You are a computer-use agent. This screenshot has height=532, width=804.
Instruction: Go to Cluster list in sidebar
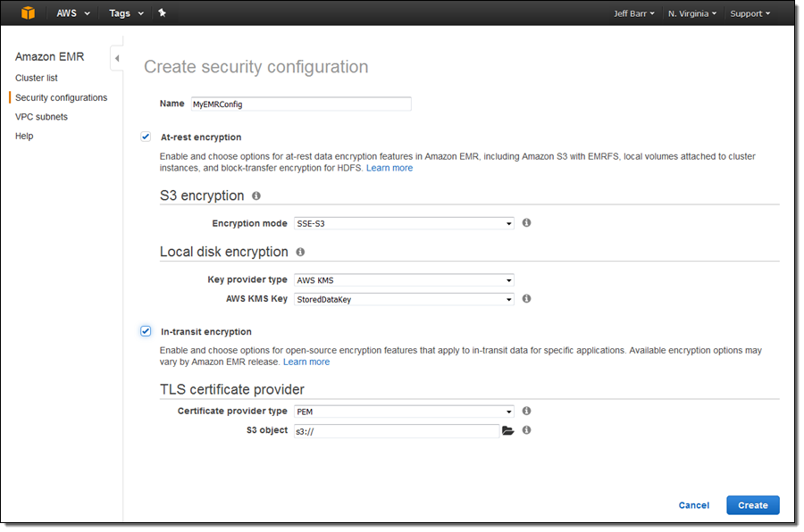tap(37, 79)
